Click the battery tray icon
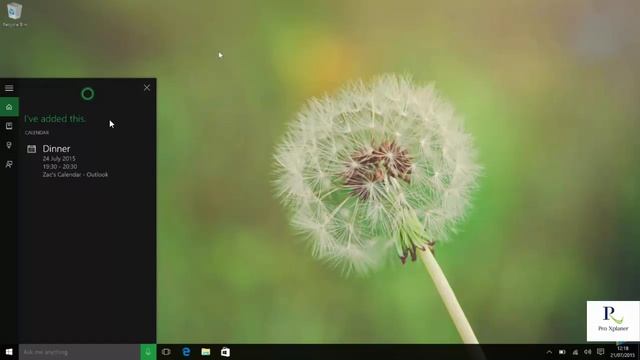This screenshot has width=640, height=360. (562, 352)
